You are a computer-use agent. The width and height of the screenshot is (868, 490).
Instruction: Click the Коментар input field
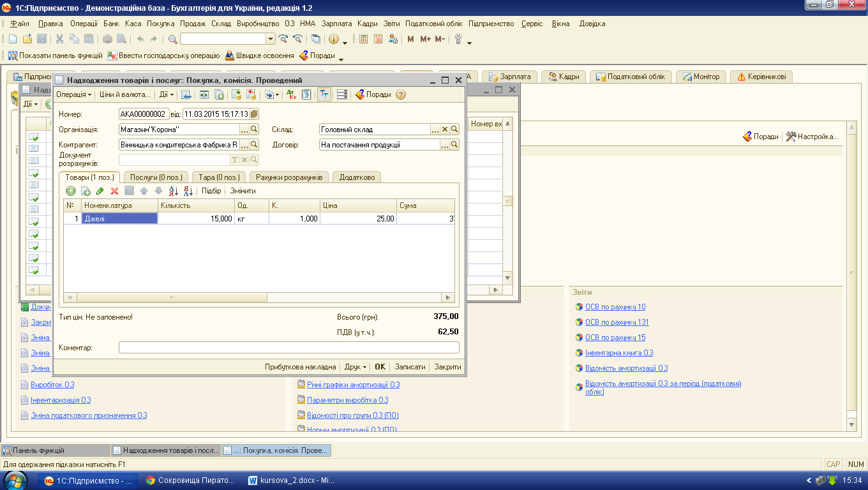tap(289, 348)
